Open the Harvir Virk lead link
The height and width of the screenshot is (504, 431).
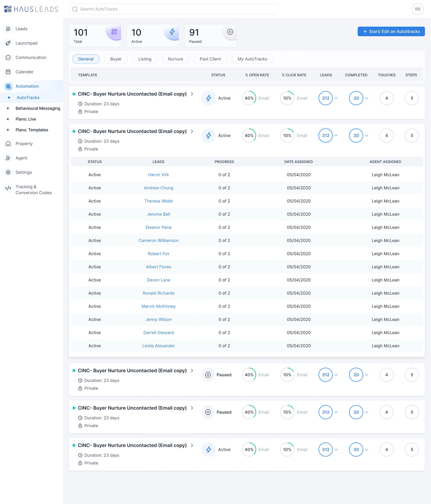pos(158,175)
